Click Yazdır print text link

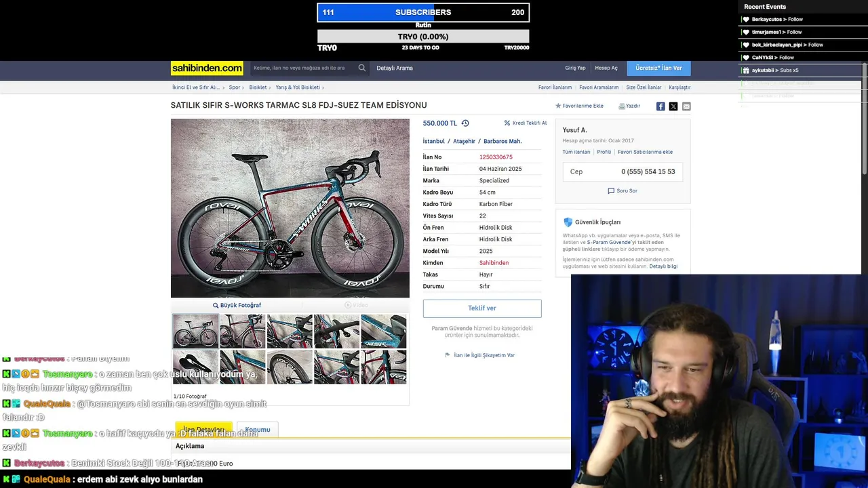click(633, 106)
